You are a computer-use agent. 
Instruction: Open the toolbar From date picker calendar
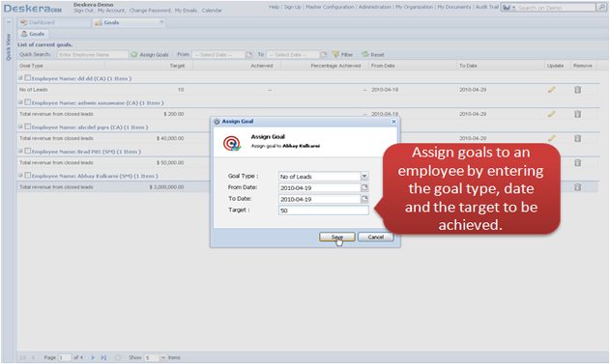click(x=249, y=55)
